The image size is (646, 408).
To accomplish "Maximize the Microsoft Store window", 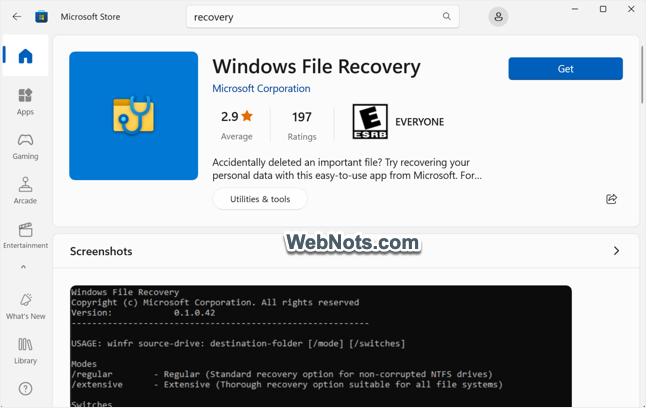I will (603, 9).
